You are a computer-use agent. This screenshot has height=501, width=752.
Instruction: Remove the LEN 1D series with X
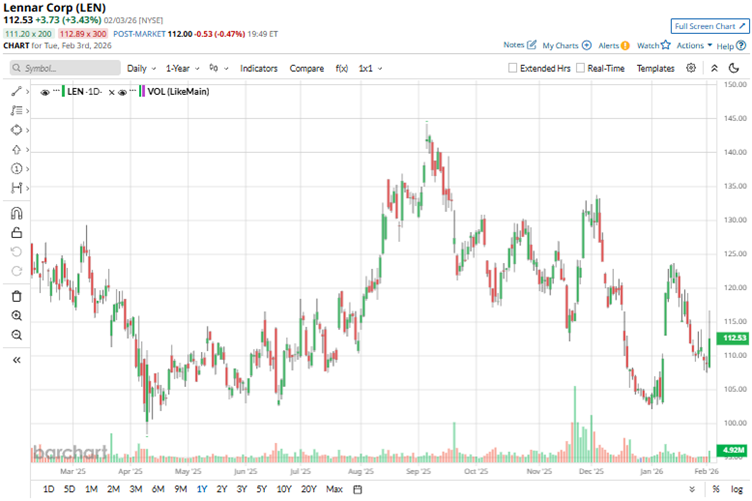coord(111,92)
